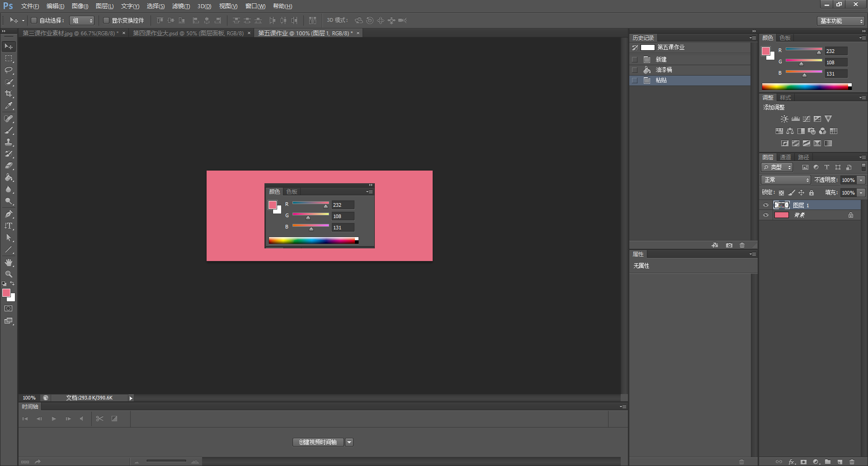This screenshot has width=868, height=466.
Task: Add a layer mask
Action: (803, 462)
